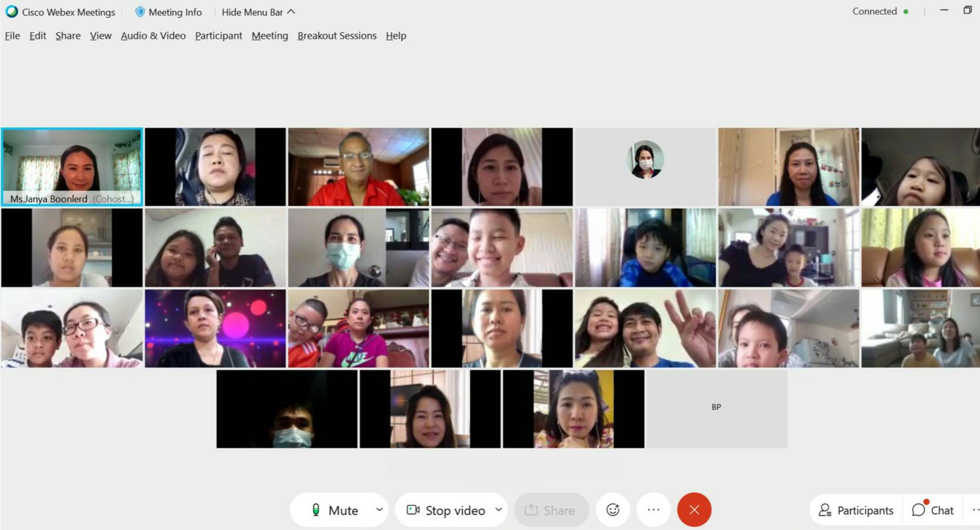Screen dimensions: 980x530
Task: Open the File menu
Action: click(12, 36)
